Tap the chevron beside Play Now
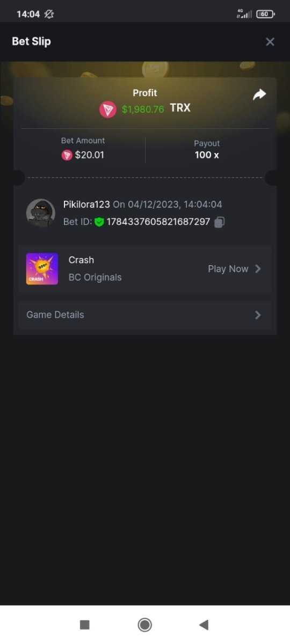The image size is (290, 644). (x=258, y=269)
